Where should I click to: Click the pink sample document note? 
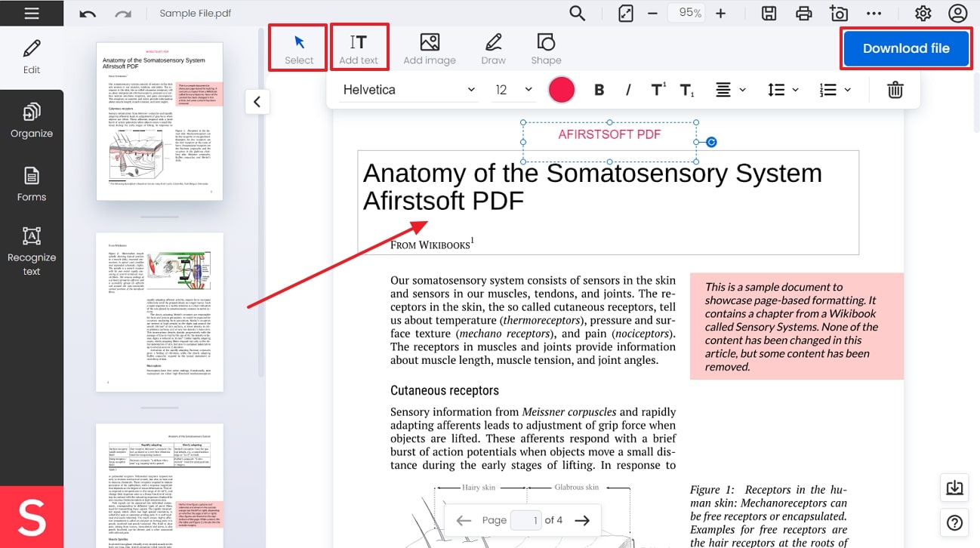tap(797, 326)
